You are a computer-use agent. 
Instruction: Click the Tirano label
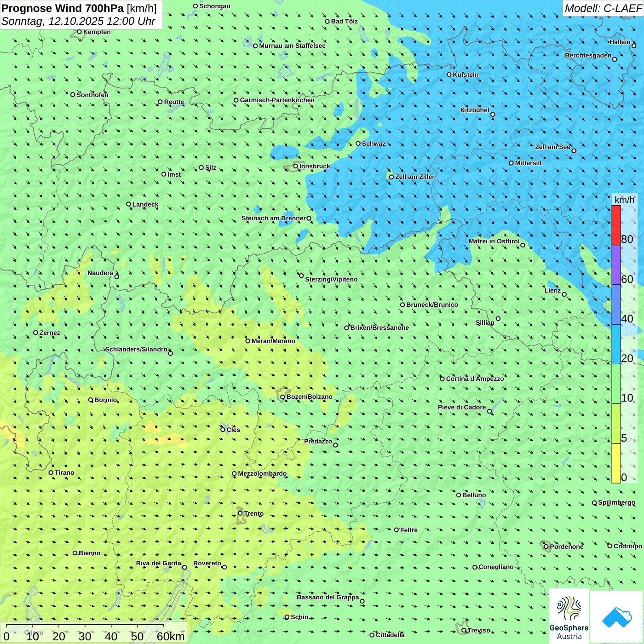click(x=64, y=472)
